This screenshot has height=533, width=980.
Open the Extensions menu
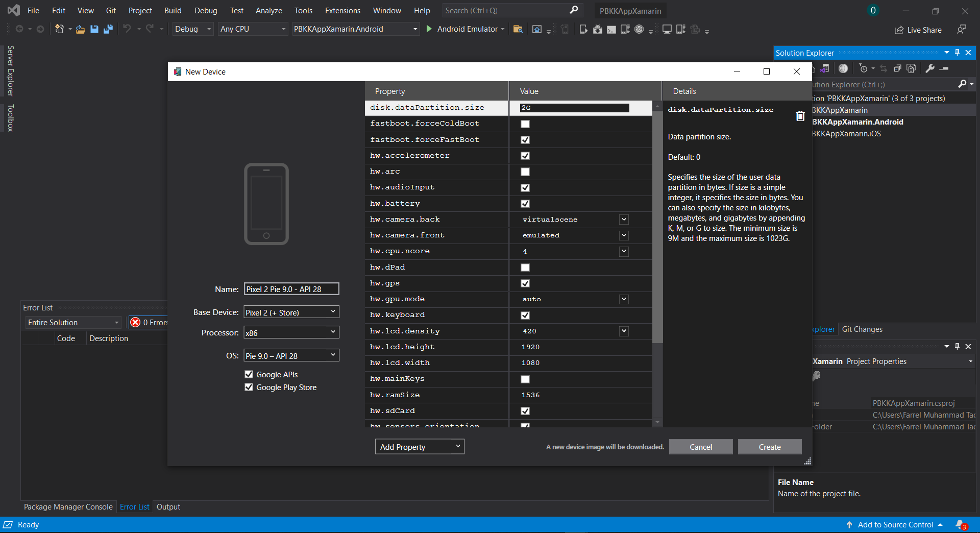click(342, 10)
